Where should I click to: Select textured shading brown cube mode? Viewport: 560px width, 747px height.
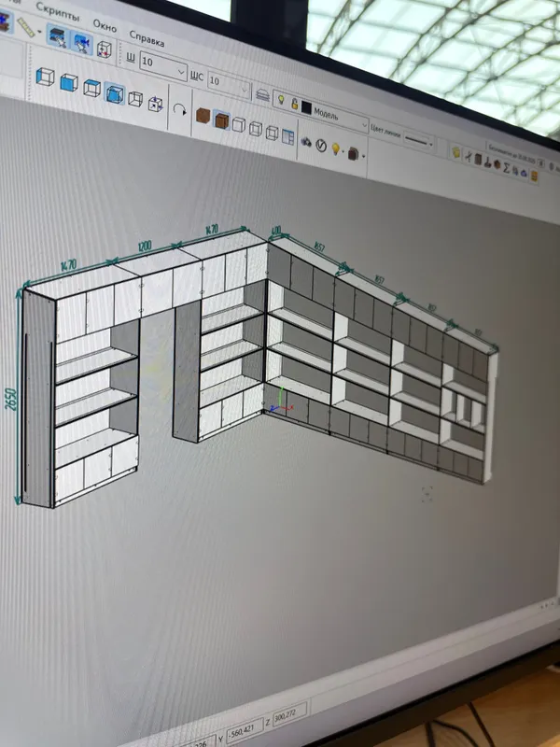coord(203,116)
